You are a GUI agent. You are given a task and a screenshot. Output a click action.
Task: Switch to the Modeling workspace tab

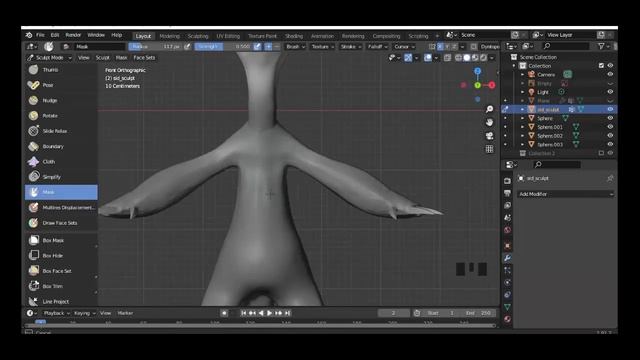(169, 36)
